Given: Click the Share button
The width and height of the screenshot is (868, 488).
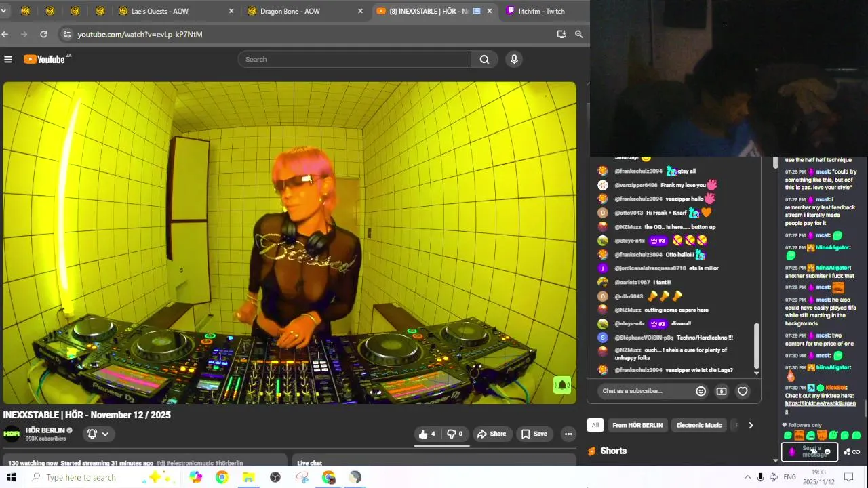Looking at the screenshot, I should coord(492,434).
